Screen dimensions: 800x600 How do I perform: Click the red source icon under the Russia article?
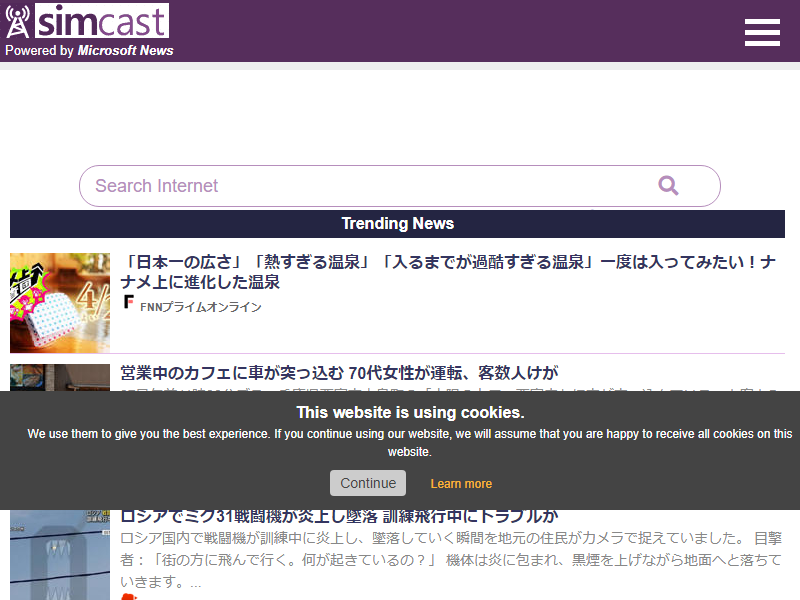click(128, 597)
